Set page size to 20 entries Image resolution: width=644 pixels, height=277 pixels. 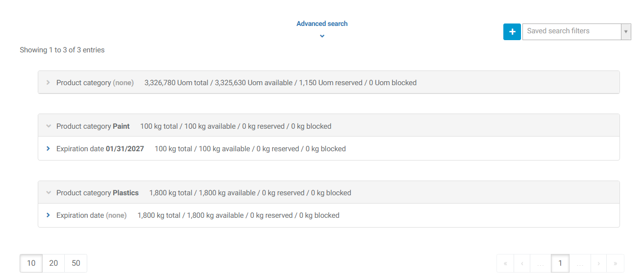pyautogui.click(x=53, y=263)
